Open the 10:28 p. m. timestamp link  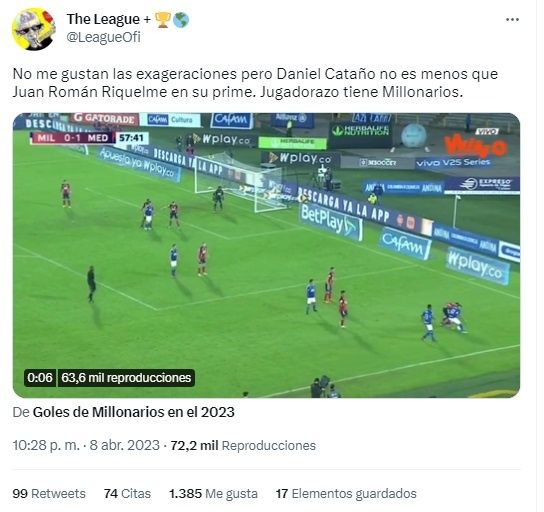click(46, 445)
